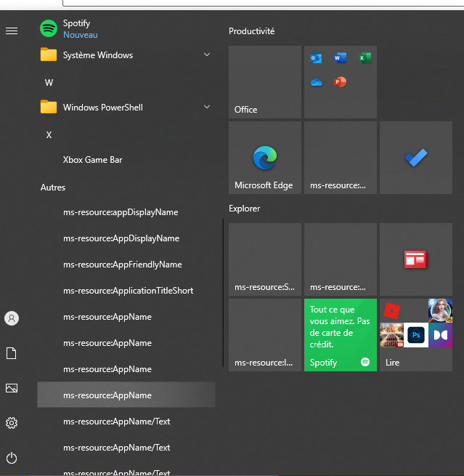Screen dimensions: 464x476
Task: Launch Excel from the Office tile group
Action: (365, 57)
